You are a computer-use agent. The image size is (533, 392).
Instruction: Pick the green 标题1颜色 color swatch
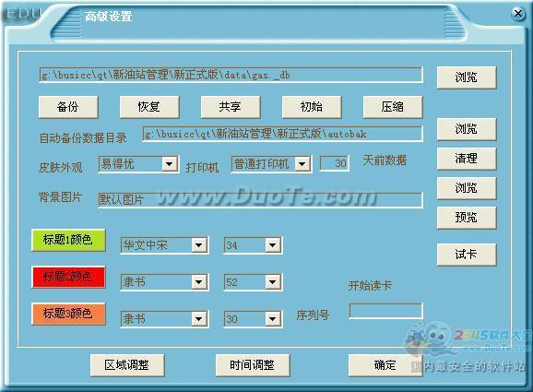[68, 240]
